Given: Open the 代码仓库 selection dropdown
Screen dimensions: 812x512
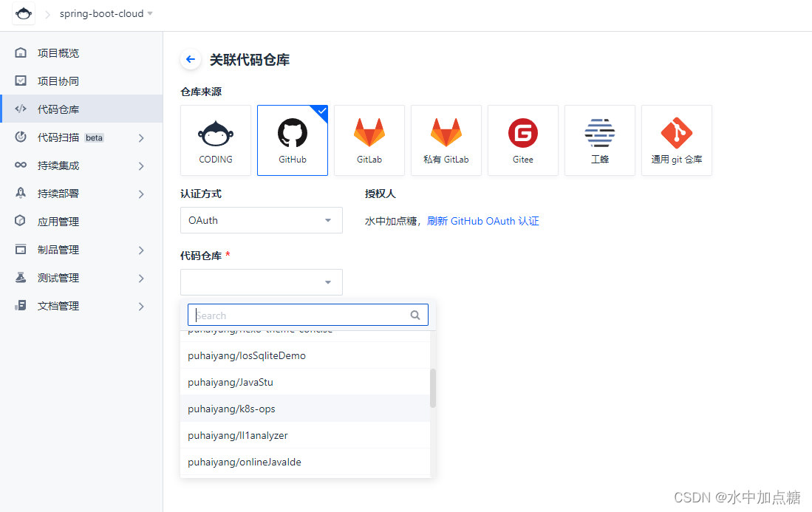Looking at the screenshot, I should click(x=262, y=282).
